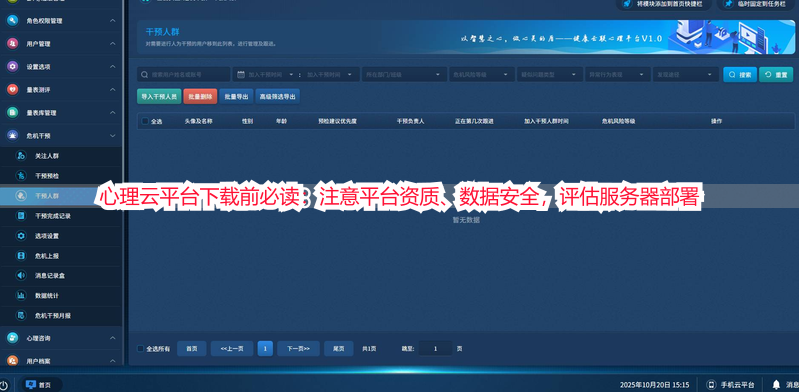Expand the 量表测评 chevron
This screenshot has width=799, height=392.
click(113, 90)
